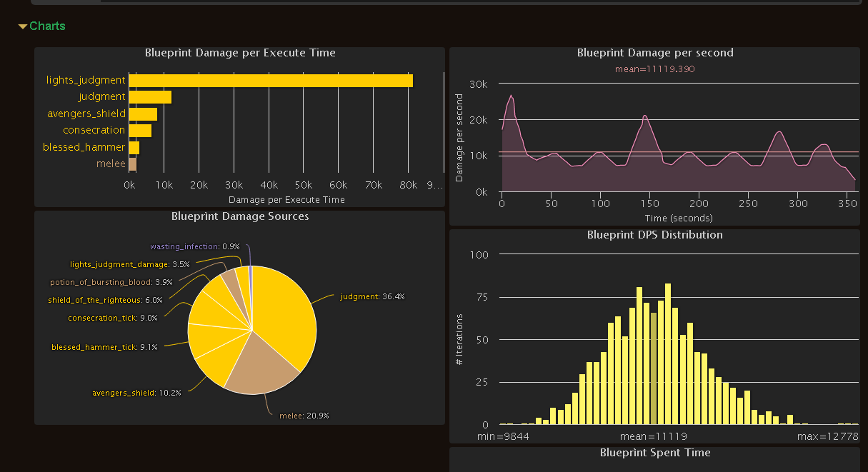The width and height of the screenshot is (868, 472).
Task: Click the avengers_shield 10.2% pie label
Action: [136, 393]
